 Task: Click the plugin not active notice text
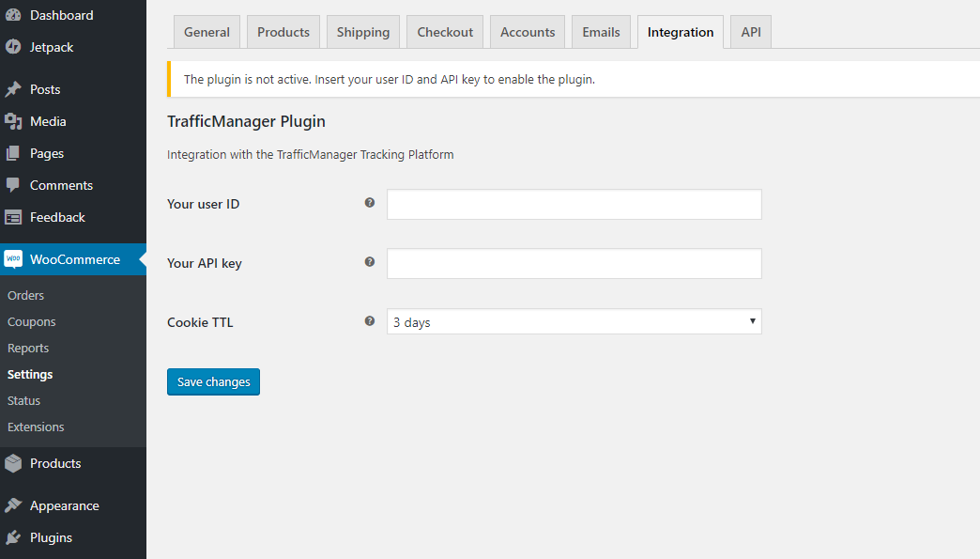pyautogui.click(x=389, y=80)
